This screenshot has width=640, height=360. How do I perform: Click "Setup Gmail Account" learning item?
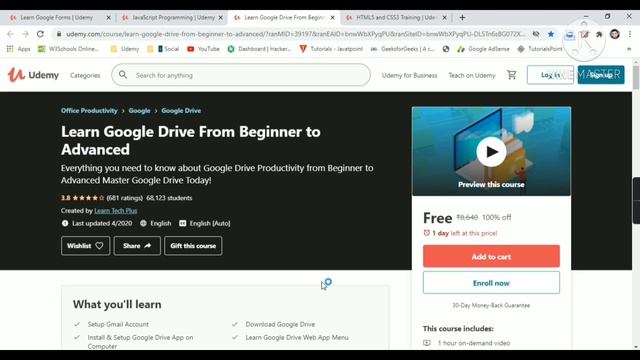118,324
